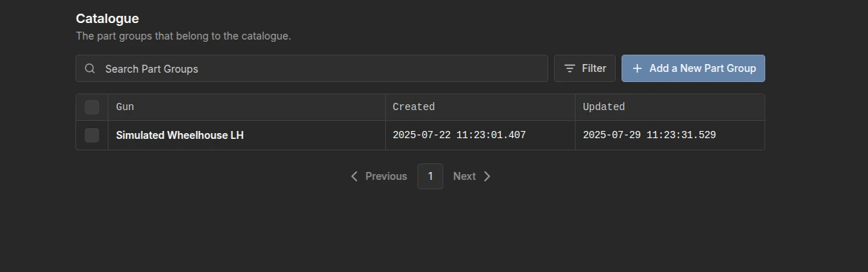Click the filter lines icon
868x272 pixels.
click(570, 68)
